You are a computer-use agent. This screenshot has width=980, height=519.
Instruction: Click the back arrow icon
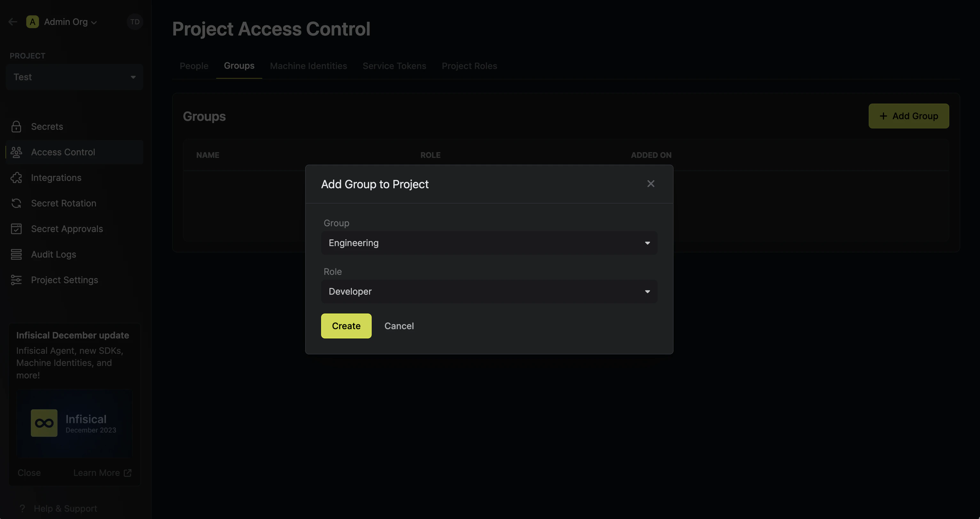click(13, 22)
